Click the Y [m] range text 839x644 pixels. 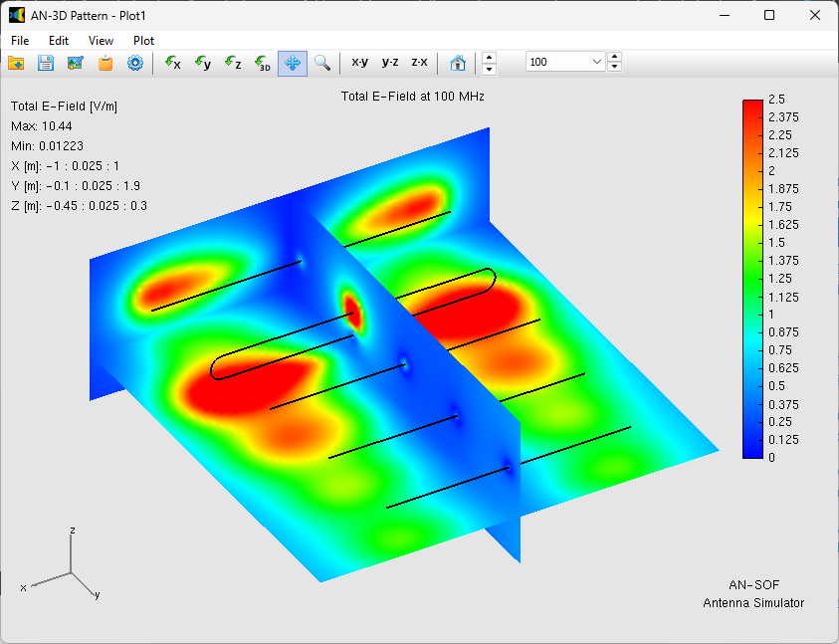(x=76, y=186)
